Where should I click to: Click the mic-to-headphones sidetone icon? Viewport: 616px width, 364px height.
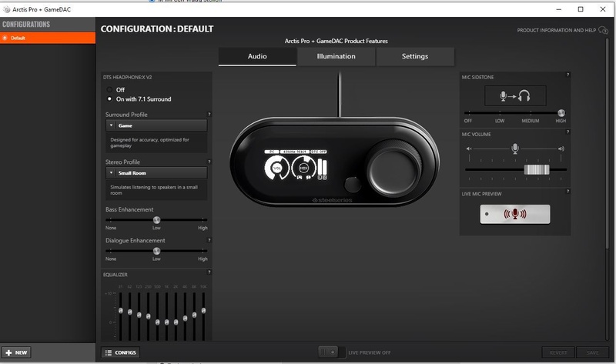click(515, 96)
